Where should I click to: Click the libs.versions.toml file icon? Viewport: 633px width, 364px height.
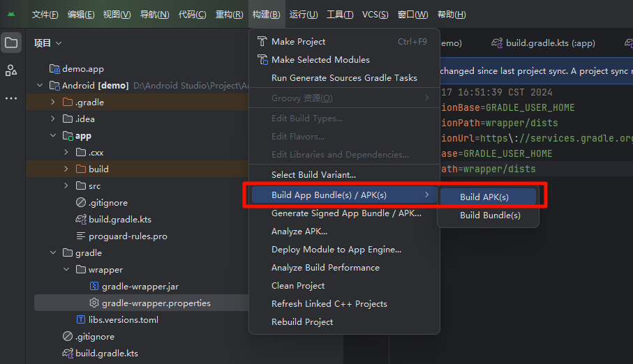[x=81, y=320]
